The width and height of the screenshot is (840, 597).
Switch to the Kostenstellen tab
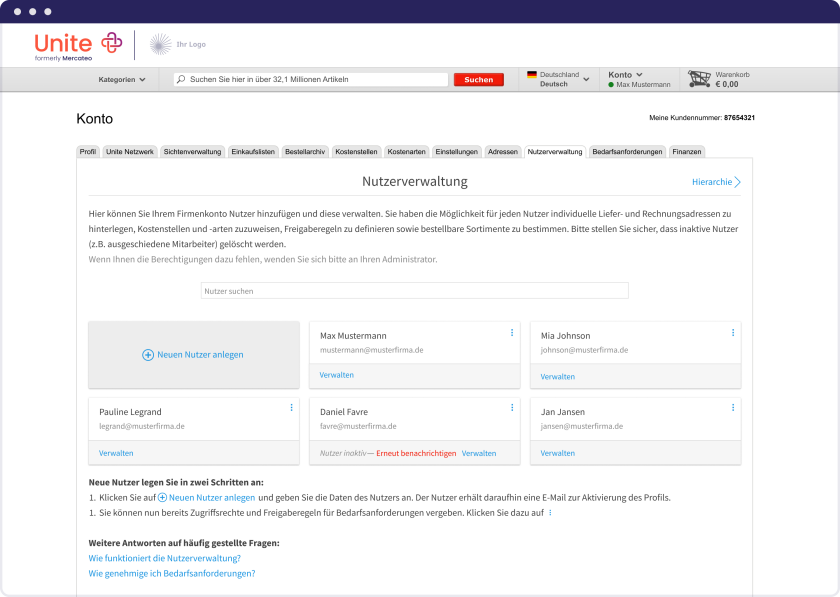(x=356, y=152)
